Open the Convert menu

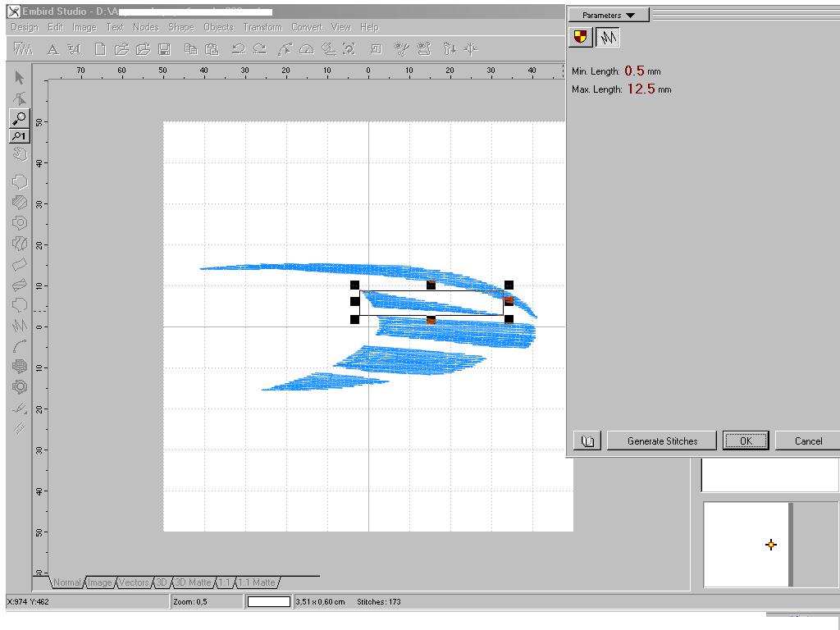tap(307, 27)
